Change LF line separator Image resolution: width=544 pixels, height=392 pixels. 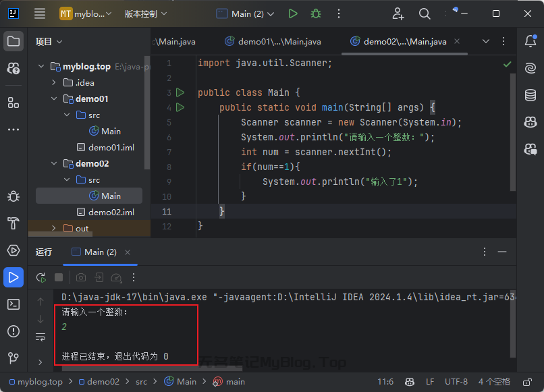(430, 382)
